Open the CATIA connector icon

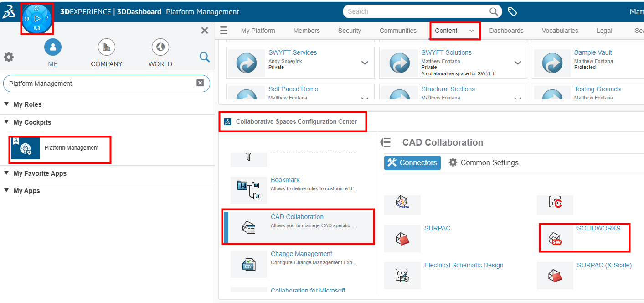point(402,205)
